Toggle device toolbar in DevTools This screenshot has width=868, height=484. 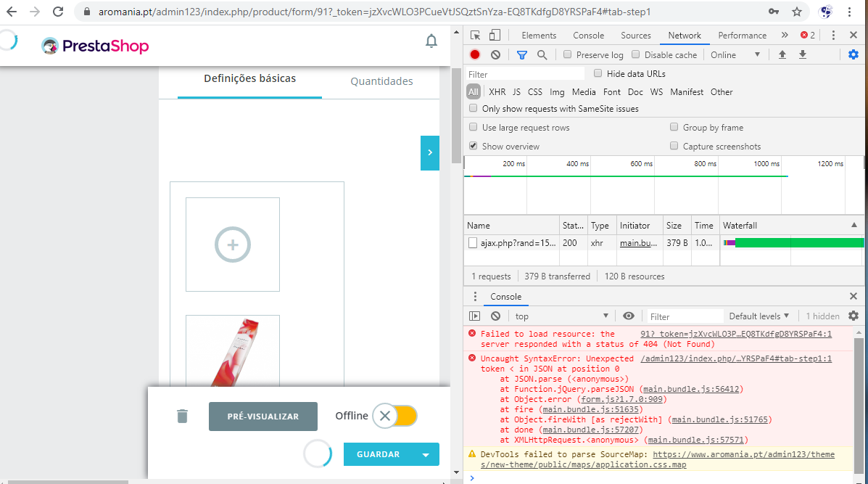pyautogui.click(x=495, y=35)
